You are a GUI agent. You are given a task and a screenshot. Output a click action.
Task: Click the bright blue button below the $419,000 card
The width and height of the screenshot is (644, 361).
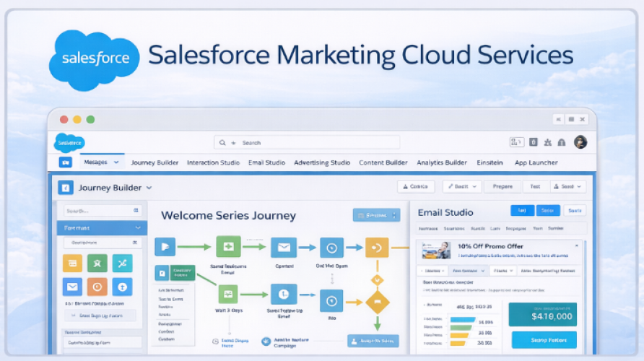click(x=544, y=340)
